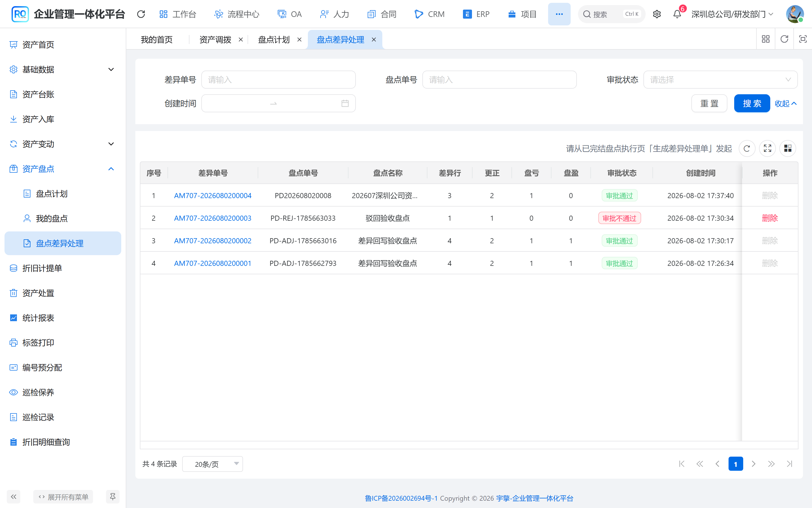Pin the sidebar menu
The image size is (812, 508).
click(x=113, y=497)
